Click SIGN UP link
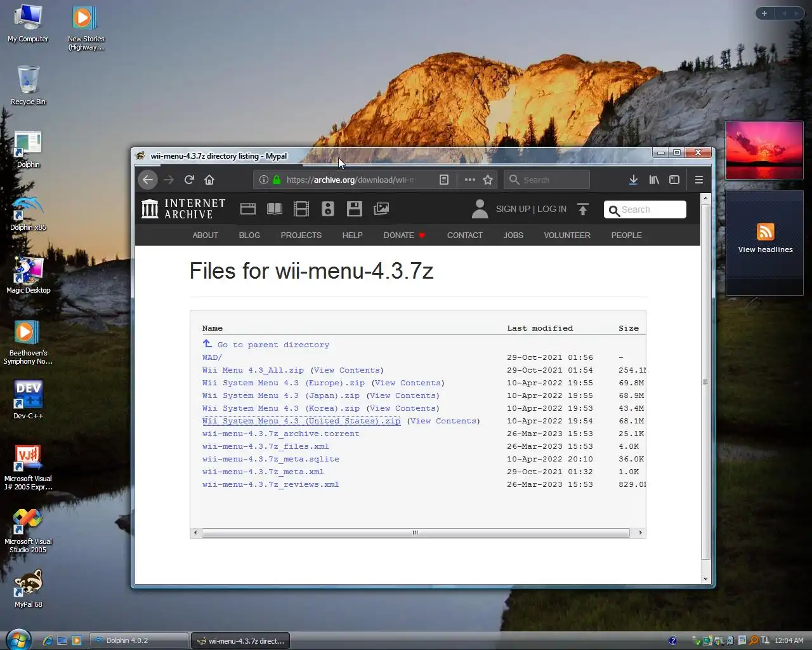Viewport: 812px width, 650px height. [x=513, y=209]
